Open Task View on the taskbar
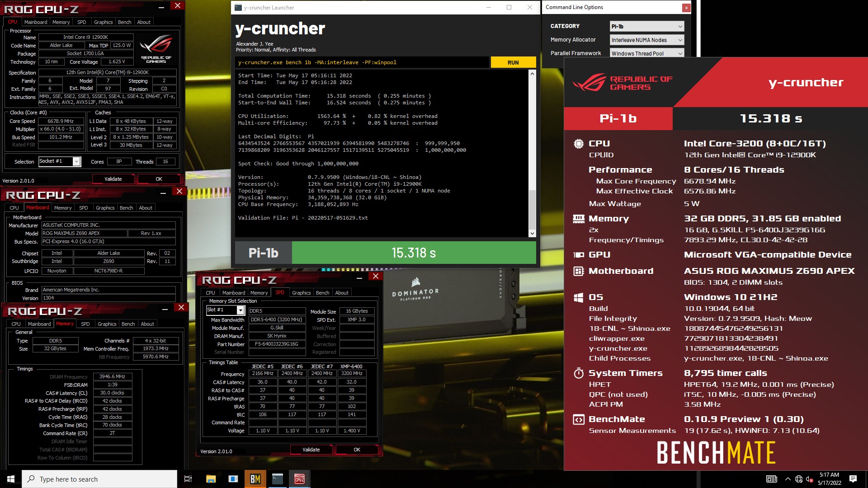 click(x=188, y=479)
